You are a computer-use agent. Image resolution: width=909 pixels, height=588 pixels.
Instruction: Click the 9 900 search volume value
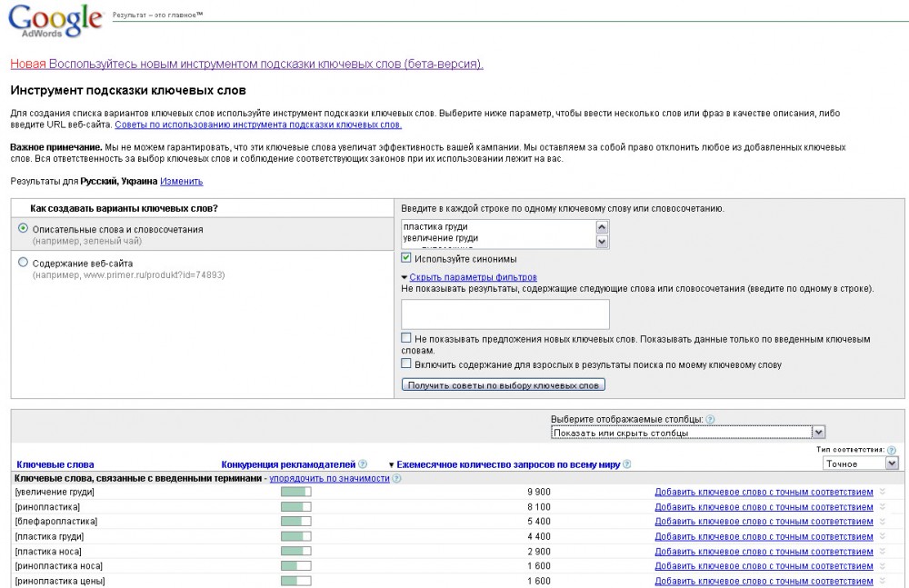(539, 492)
